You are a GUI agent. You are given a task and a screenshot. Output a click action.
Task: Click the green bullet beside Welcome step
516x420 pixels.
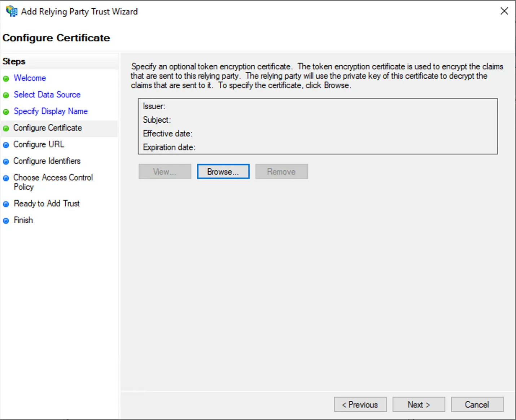6,78
